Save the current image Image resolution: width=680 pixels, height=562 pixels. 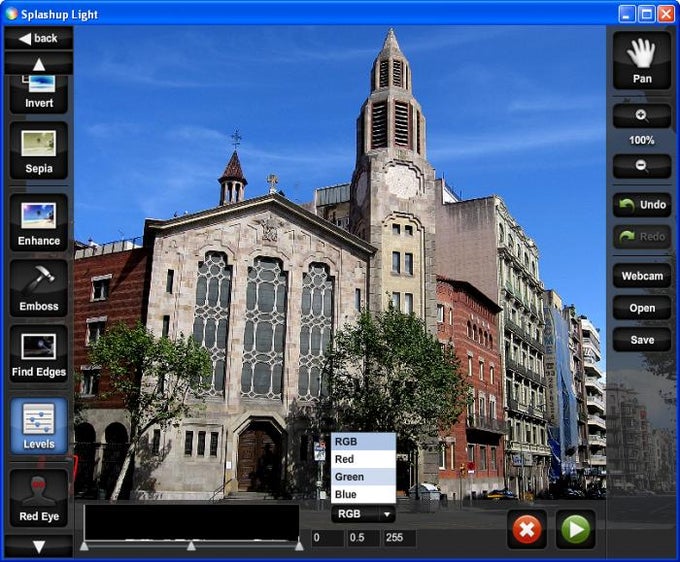(642, 340)
